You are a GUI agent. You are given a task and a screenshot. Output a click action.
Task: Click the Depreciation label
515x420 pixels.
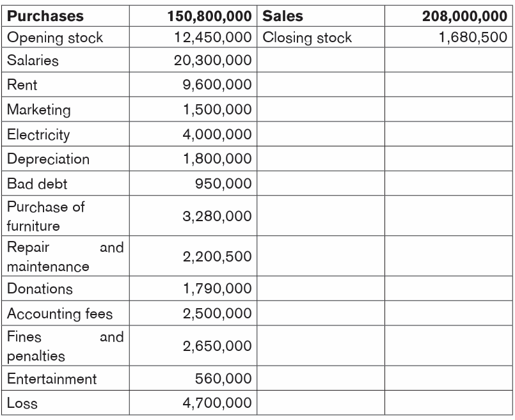pos(48,159)
